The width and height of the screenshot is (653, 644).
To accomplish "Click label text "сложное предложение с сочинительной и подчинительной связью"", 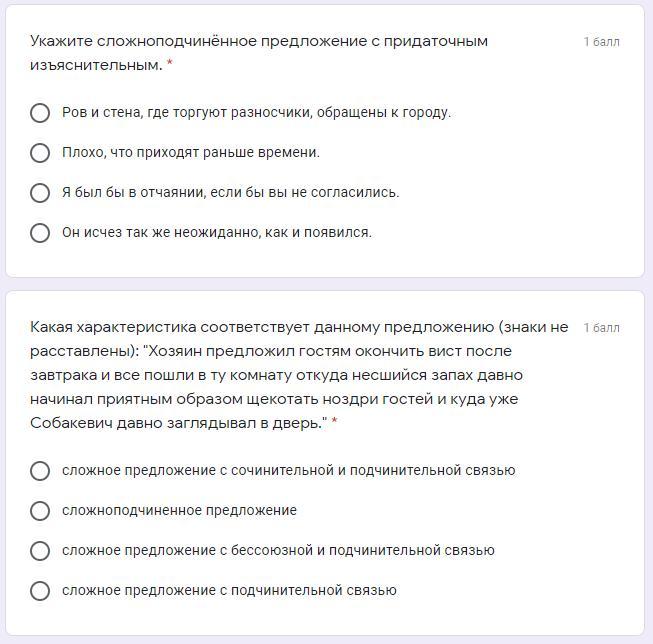I will (288, 471).
